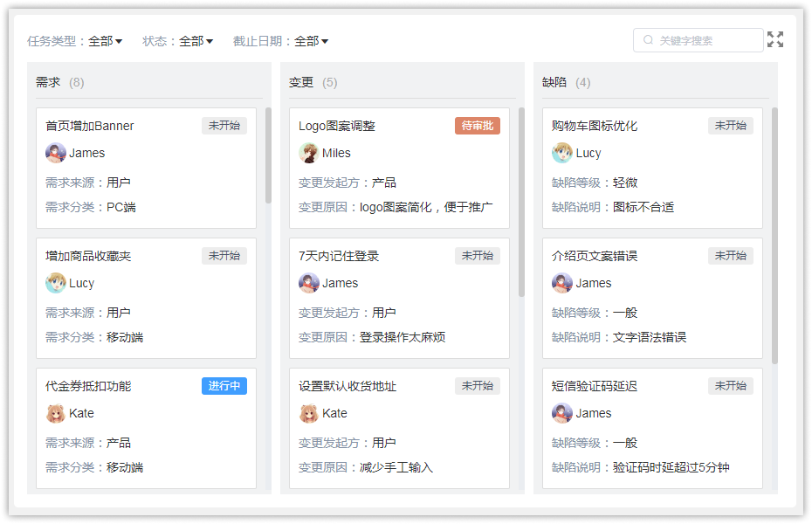Open the 状态 filter dropdown
Image resolution: width=812 pixels, height=524 pixels.
coord(196,41)
